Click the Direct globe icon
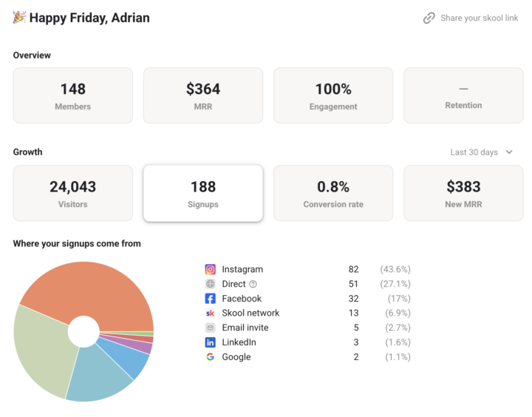Viewport: 532px width, 417px height. (x=210, y=284)
